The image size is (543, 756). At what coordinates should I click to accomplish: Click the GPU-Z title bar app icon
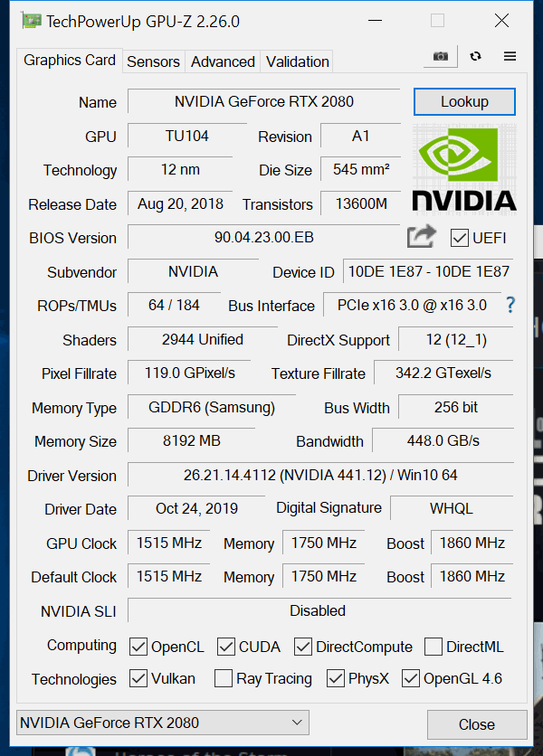click(x=32, y=21)
